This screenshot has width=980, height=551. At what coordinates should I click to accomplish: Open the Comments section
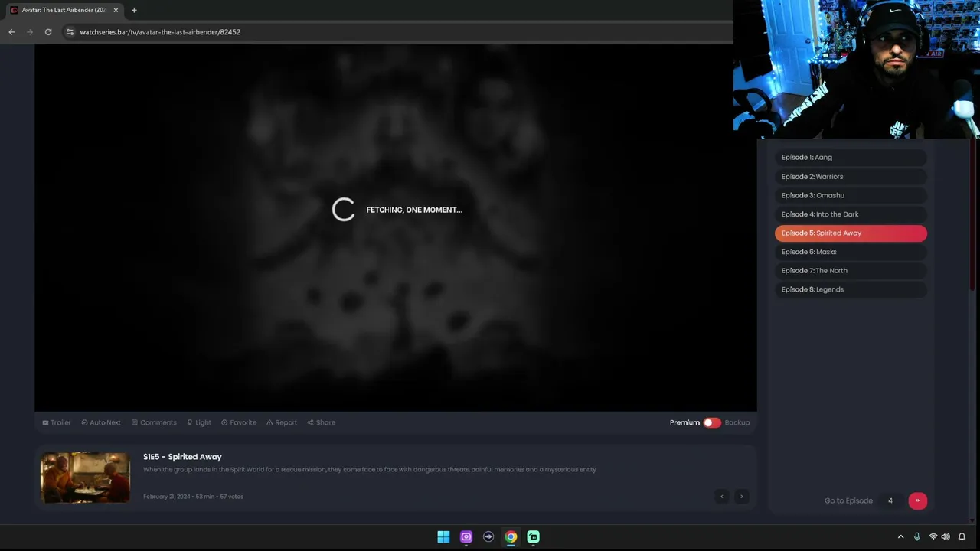point(154,422)
